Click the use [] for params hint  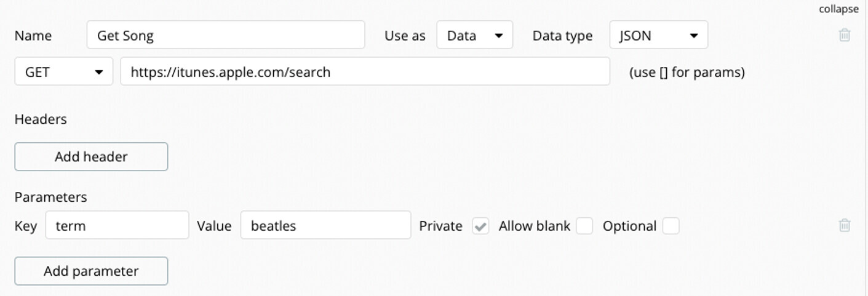pyautogui.click(x=687, y=73)
